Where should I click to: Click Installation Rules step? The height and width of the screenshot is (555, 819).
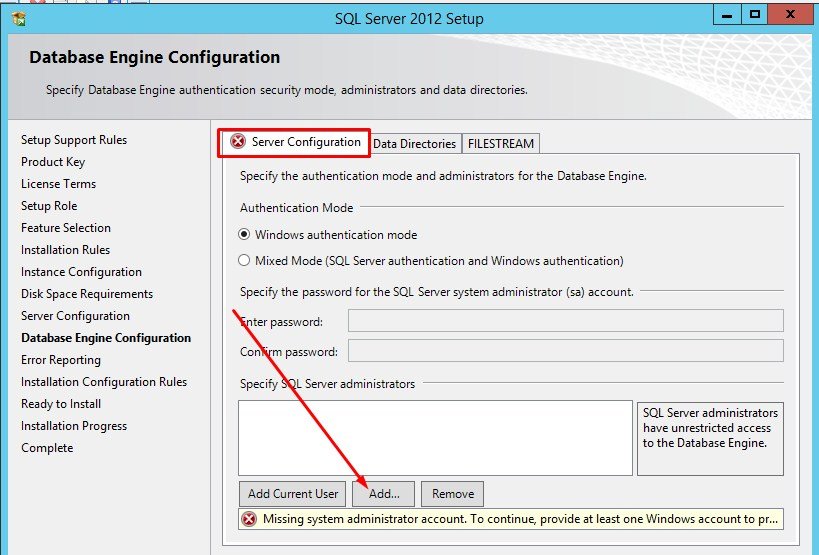tap(66, 250)
